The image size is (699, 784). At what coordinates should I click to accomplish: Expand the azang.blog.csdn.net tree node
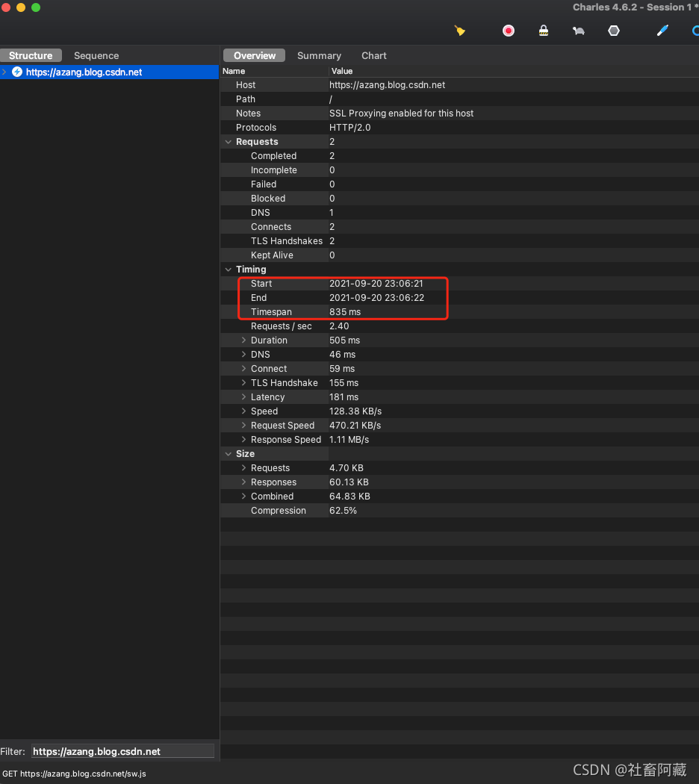click(x=4, y=72)
